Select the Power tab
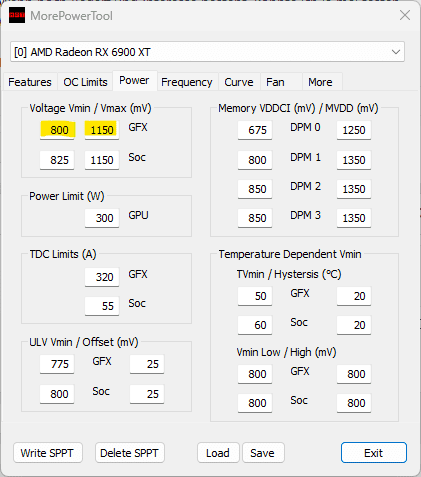The width and height of the screenshot is (421, 477). pos(134,81)
